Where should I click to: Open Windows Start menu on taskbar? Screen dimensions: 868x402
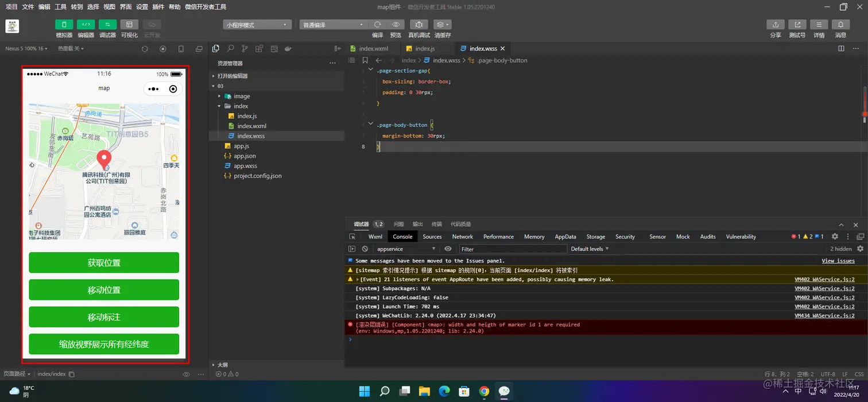coord(365,392)
